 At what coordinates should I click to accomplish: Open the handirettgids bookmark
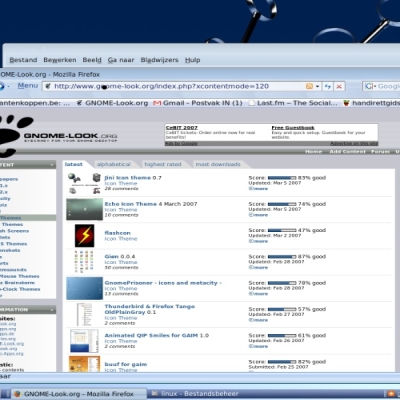coord(372,103)
